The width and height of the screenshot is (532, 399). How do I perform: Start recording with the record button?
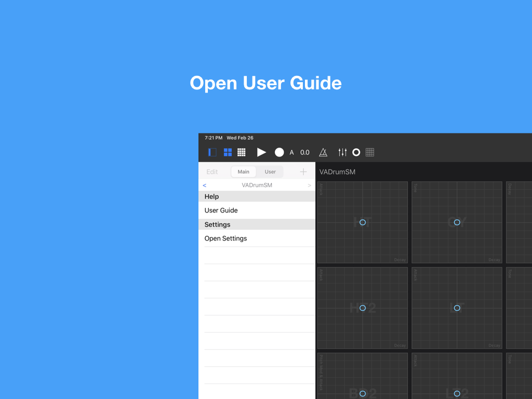click(x=280, y=152)
